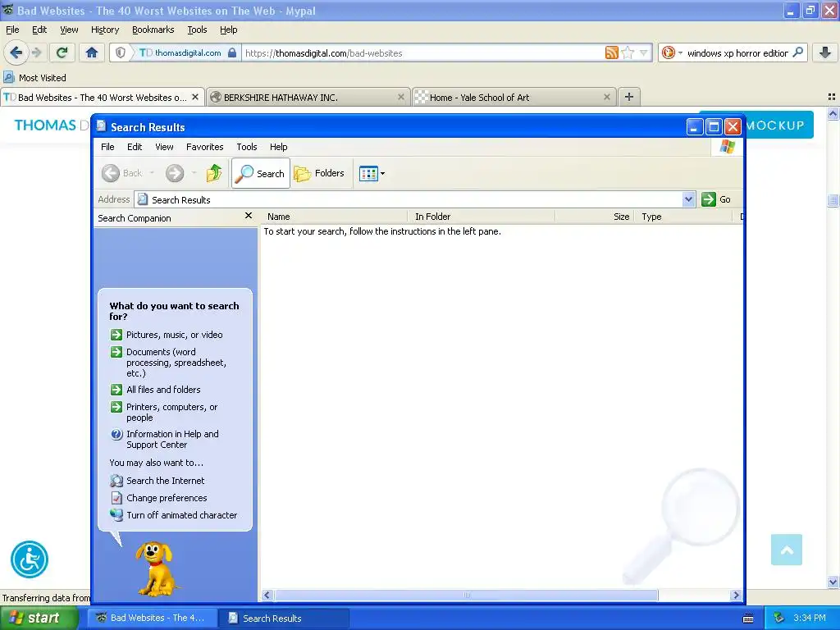Open the browser home page
840x630 pixels.
tap(92, 52)
